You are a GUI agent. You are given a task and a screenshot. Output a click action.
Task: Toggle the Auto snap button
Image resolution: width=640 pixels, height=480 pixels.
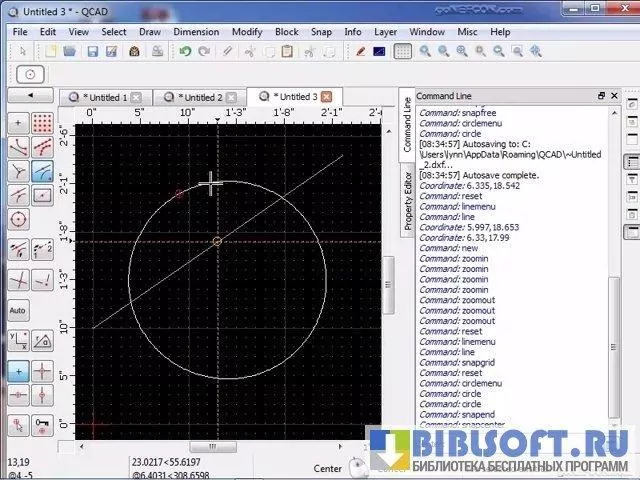coord(18,311)
